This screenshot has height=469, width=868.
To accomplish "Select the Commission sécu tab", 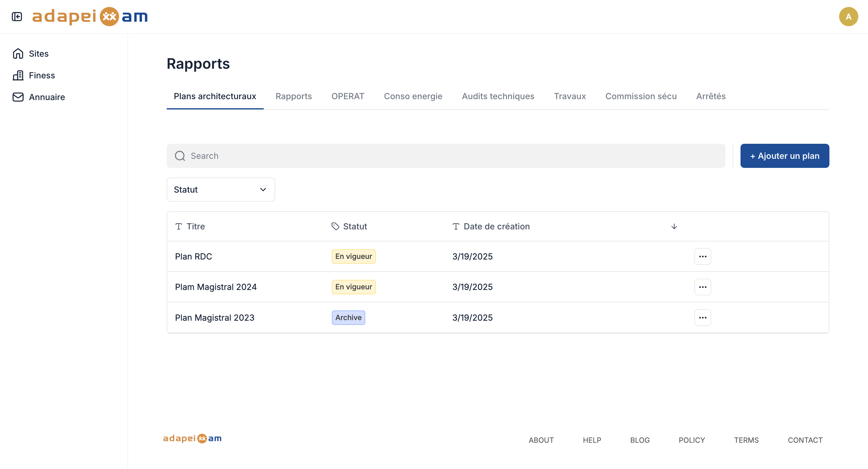I will 641,96.
